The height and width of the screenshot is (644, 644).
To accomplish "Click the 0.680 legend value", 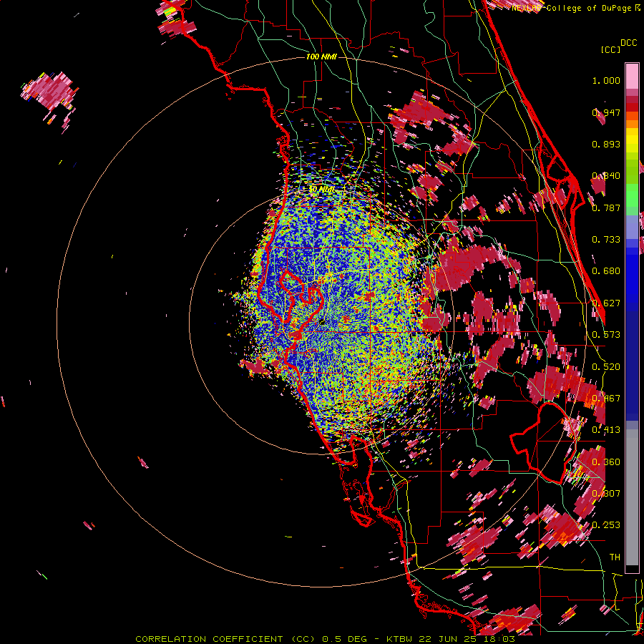I will [x=606, y=271].
